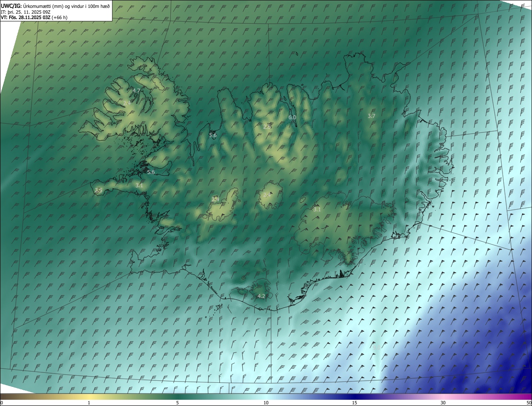Pick the pink colour bar section above 30
Image resolution: width=532 pixels, height=406 pixels.
443,396
